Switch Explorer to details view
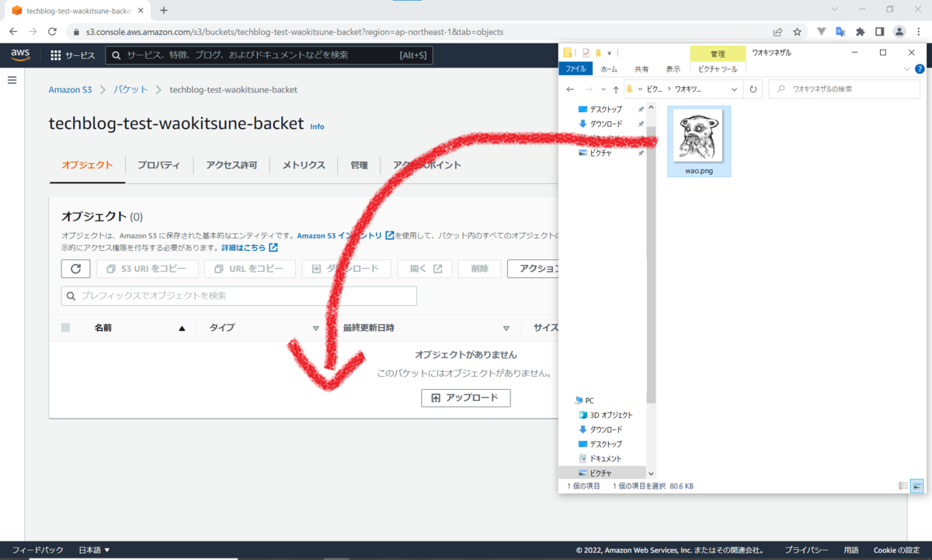Screen dimensions: 932x560 pyautogui.click(x=903, y=485)
